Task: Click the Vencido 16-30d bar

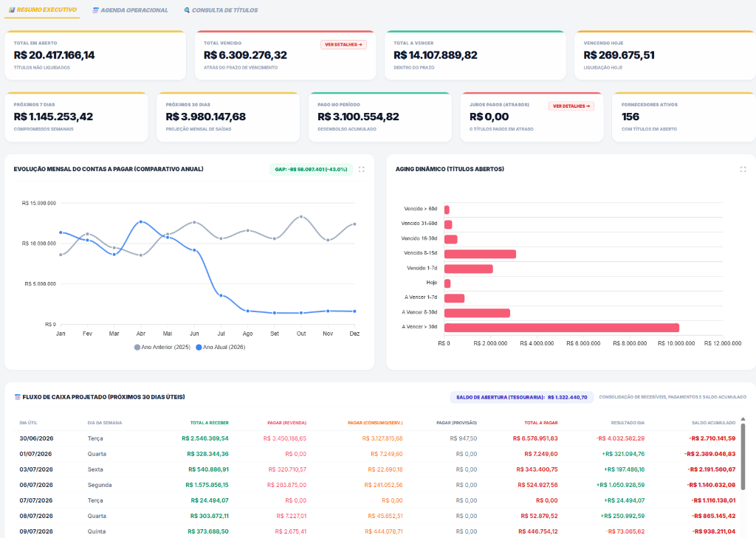Action: (451, 240)
